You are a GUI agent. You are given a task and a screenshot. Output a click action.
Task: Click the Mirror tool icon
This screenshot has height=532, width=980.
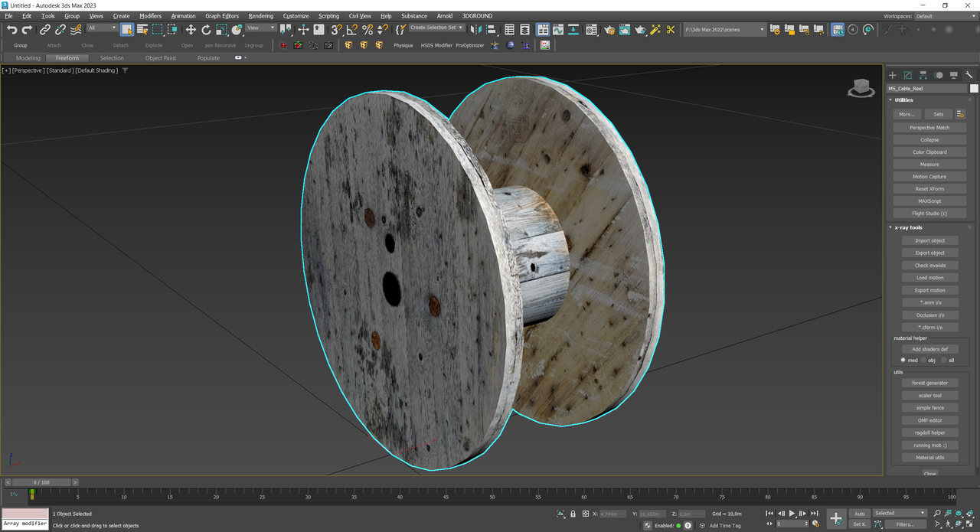475,30
